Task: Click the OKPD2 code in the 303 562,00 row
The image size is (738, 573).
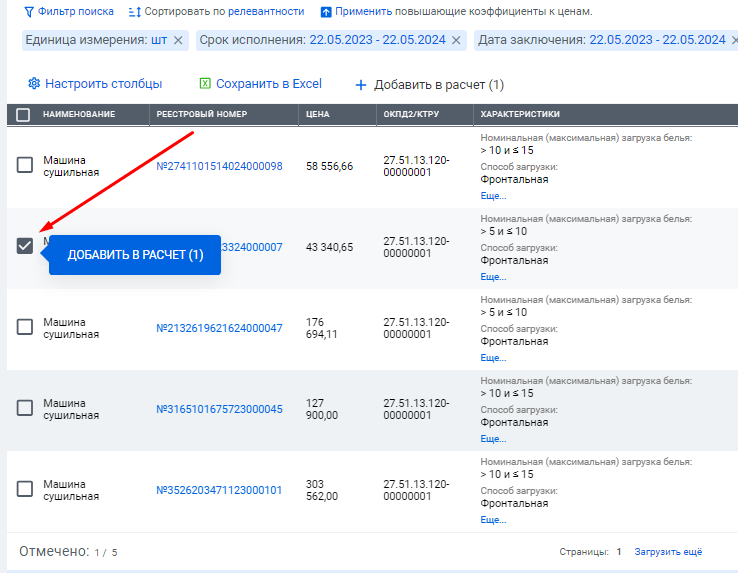Action: (416, 490)
